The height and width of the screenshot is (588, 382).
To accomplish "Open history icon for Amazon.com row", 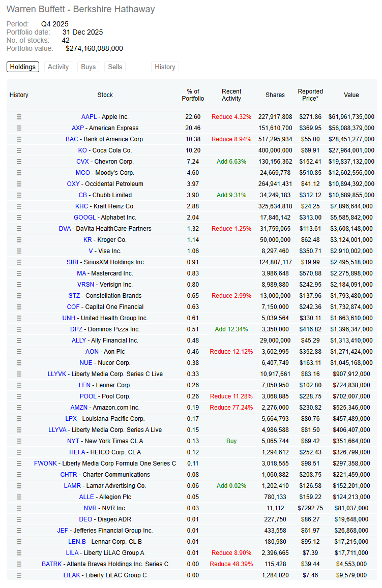I will [19, 408].
